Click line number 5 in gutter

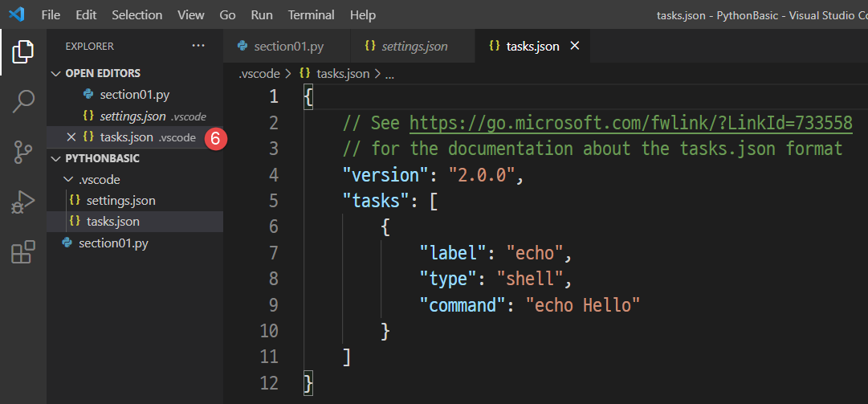(274, 201)
